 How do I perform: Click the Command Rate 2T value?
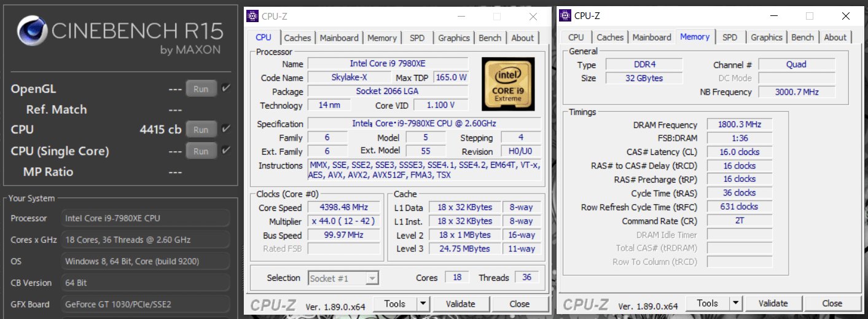tap(740, 221)
